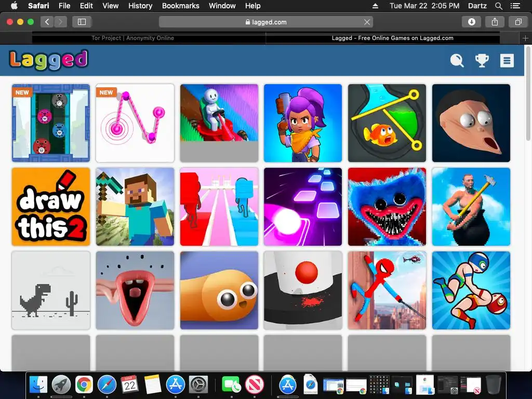Image resolution: width=532 pixels, height=399 pixels.
Task: Open the orange worm game
Action: coord(219,290)
